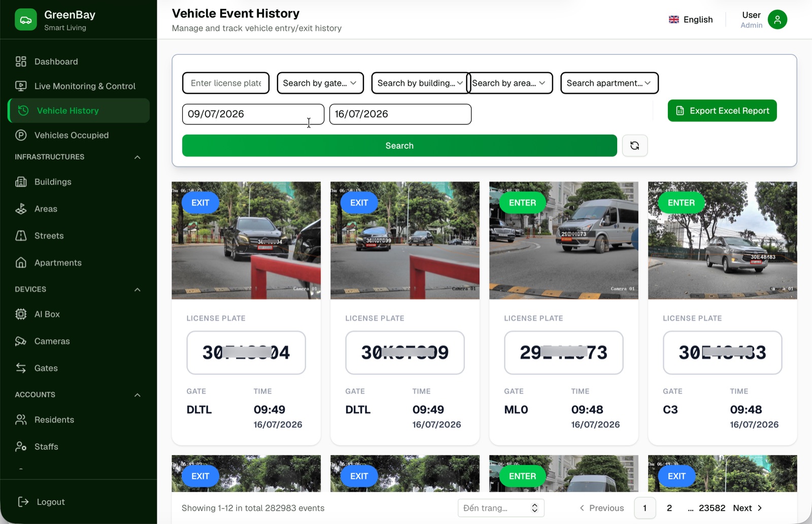Click the Streets road icon
Viewport: 812px width, 524px height.
[x=21, y=236]
